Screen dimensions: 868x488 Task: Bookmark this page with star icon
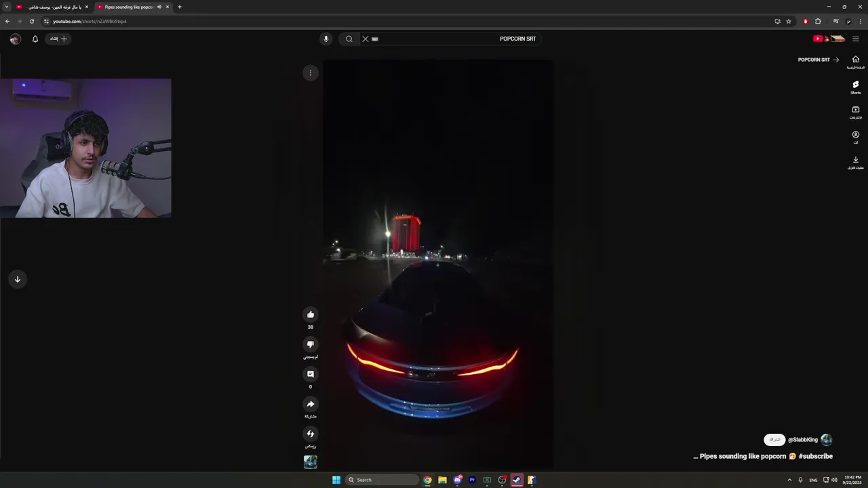[789, 21]
